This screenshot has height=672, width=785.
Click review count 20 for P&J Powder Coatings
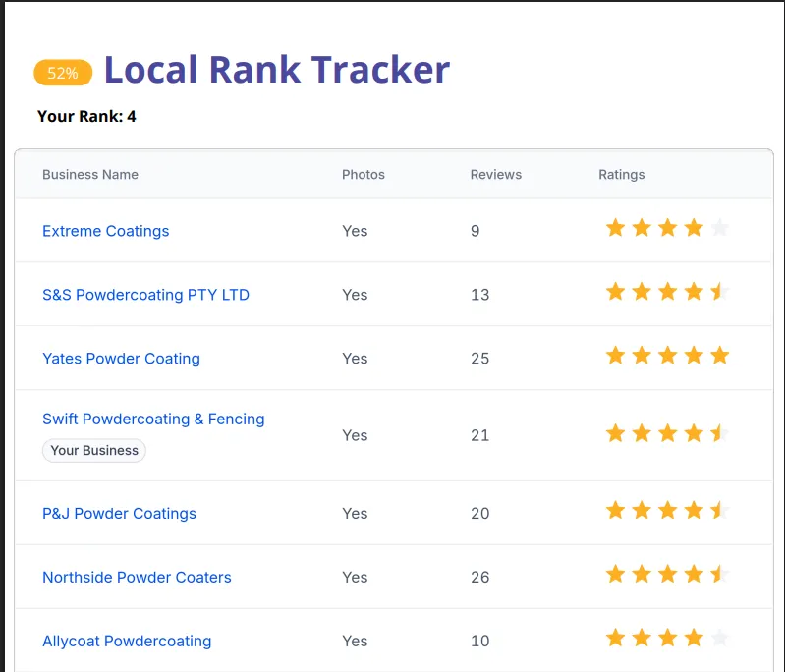coord(479,513)
